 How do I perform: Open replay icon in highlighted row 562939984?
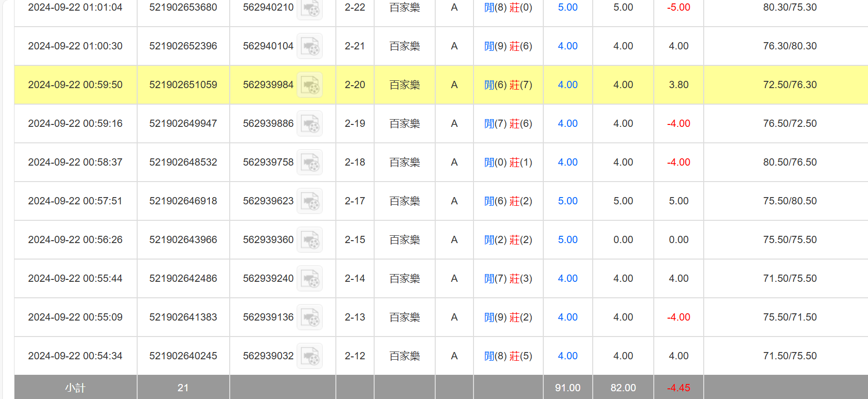pyautogui.click(x=310, y=85)
